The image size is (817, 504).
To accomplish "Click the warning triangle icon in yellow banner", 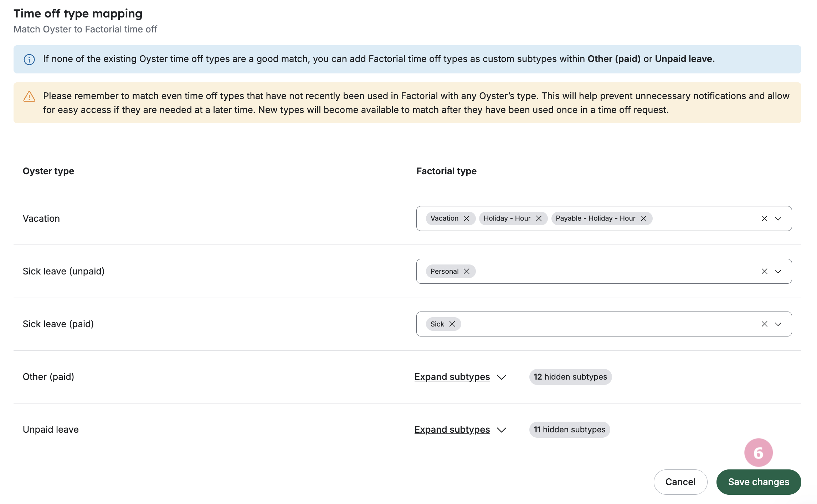I will (29, 96).
